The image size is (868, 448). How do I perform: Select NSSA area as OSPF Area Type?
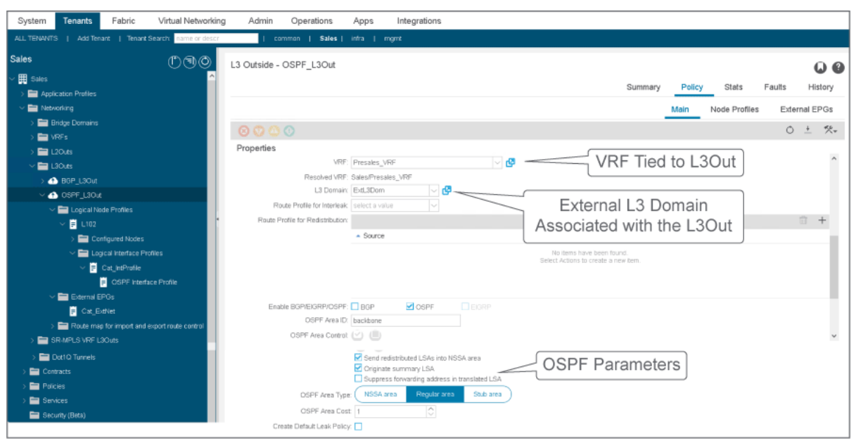click(x=381, y=395)
